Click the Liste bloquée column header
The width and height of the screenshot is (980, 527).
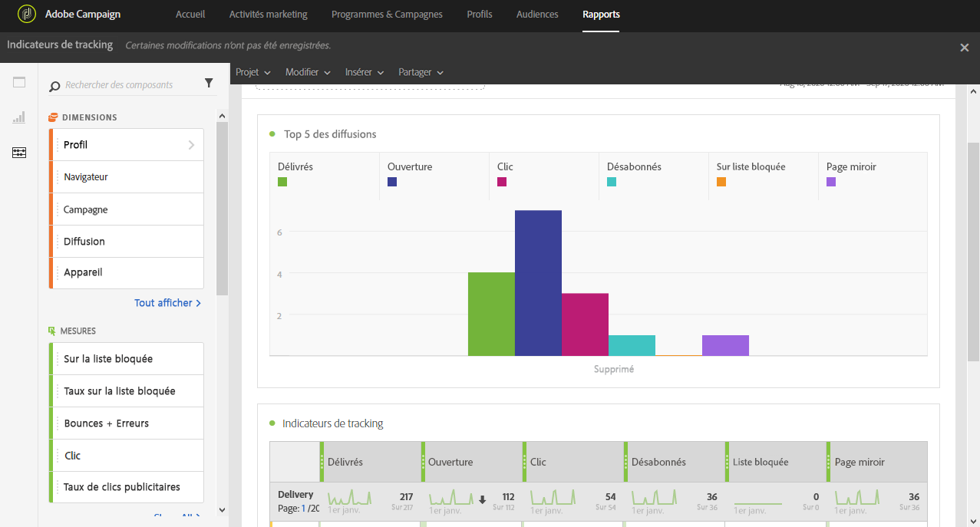point(776,462)
